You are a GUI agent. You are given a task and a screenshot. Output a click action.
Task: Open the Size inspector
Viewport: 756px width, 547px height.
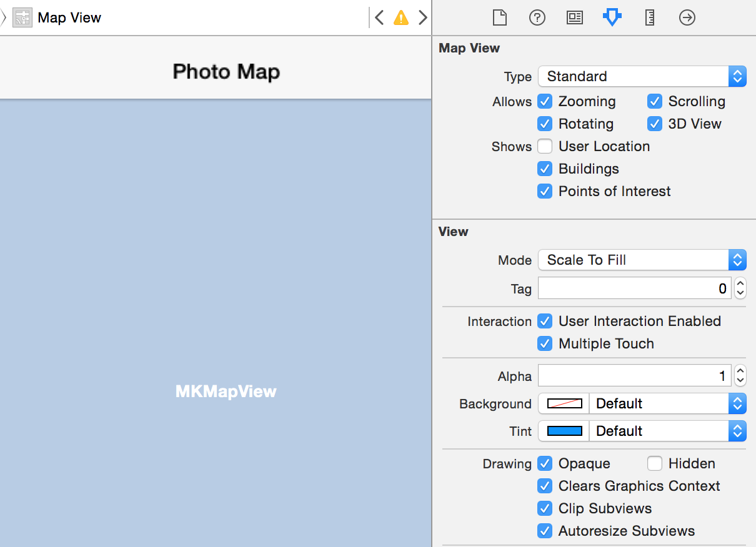[x=649, y=17]
